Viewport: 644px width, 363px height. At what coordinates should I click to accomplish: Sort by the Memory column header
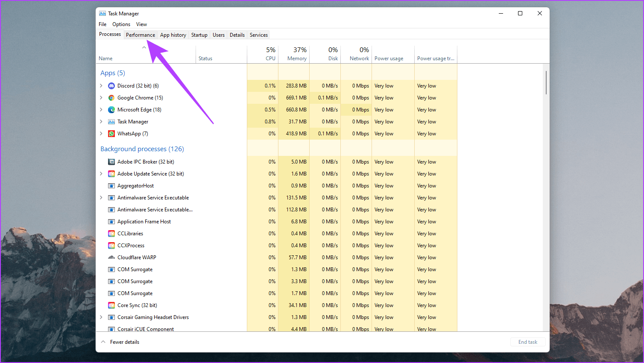[x=294, y=55]
